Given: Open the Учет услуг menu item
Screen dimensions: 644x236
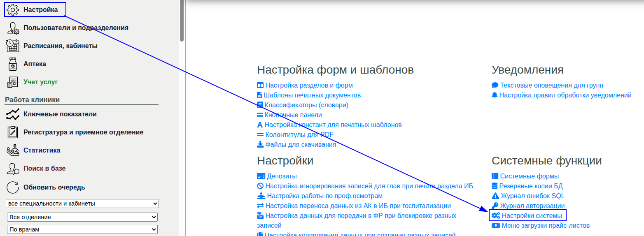Looking at the screenshot, I should [x=40, y=82].
